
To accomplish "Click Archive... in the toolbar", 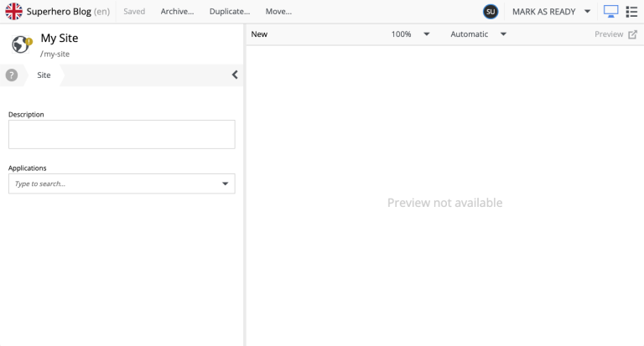I will [x=177, y=12].
